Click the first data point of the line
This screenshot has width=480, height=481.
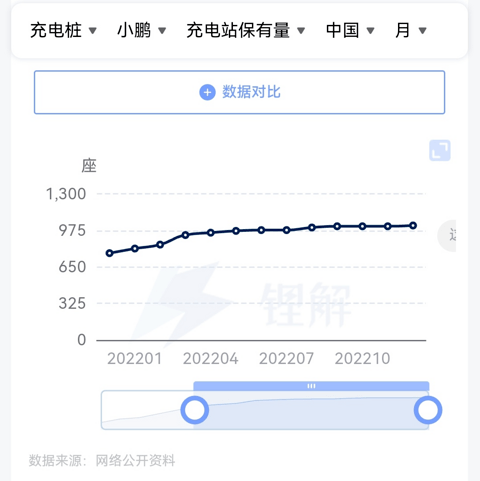click(x=110, y=253)
